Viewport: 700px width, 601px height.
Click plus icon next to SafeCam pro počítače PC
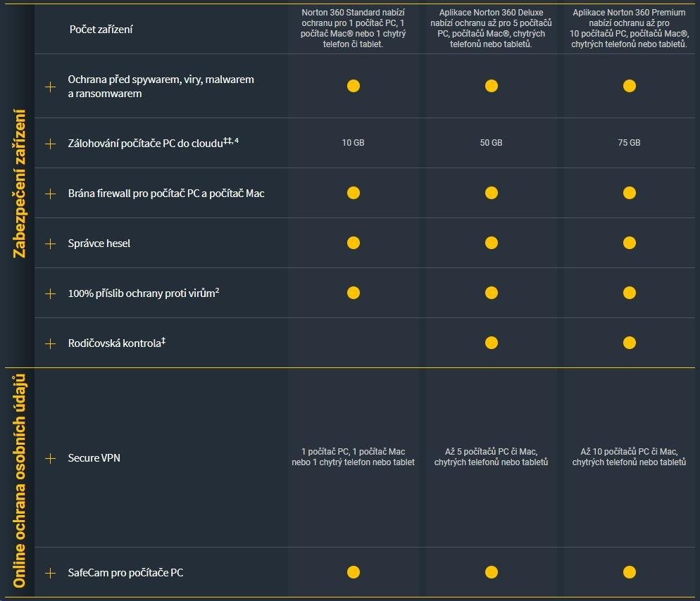[50, 573]
